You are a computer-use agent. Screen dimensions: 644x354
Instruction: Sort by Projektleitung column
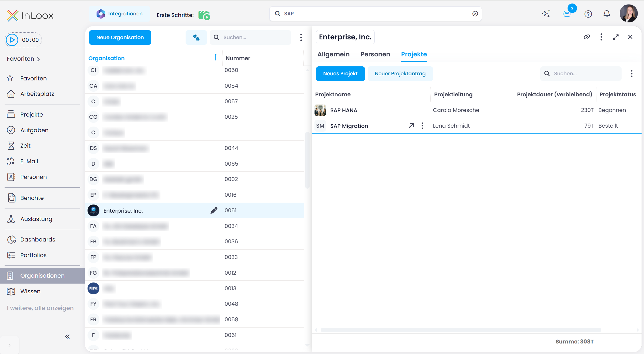click(453, 94)
